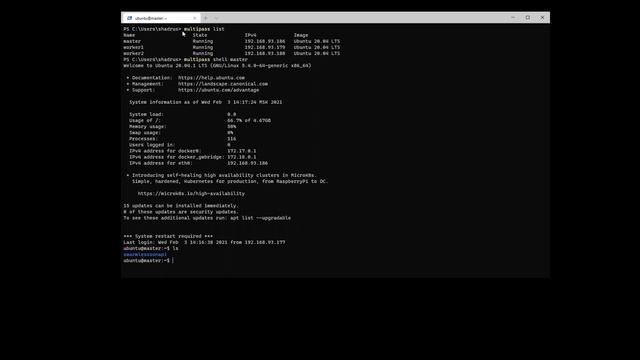
Task: Click the 'System restart required' notice
Action: (168, 236)
